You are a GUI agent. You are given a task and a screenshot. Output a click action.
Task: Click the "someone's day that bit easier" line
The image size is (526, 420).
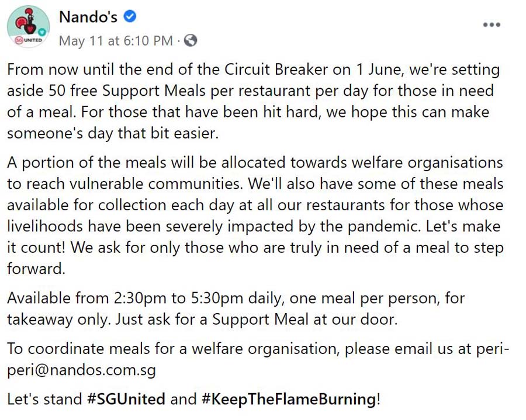pyautogui.click(x=112, y=133)
